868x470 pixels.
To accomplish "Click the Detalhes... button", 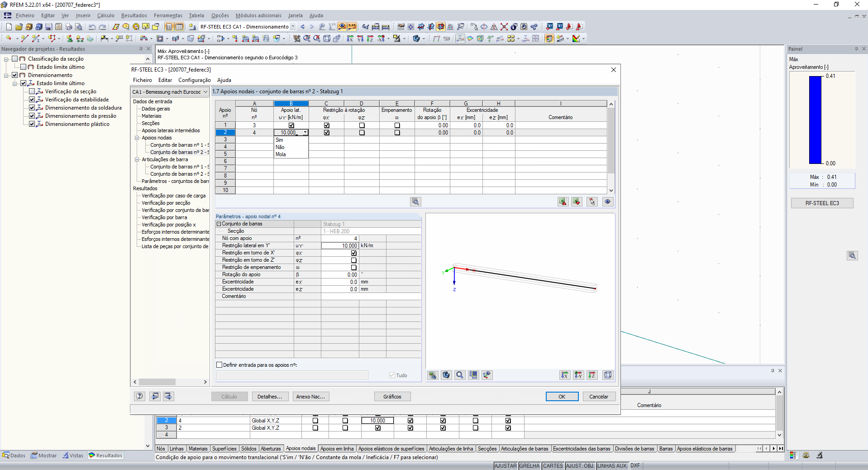I will click(x=270, y=397).
